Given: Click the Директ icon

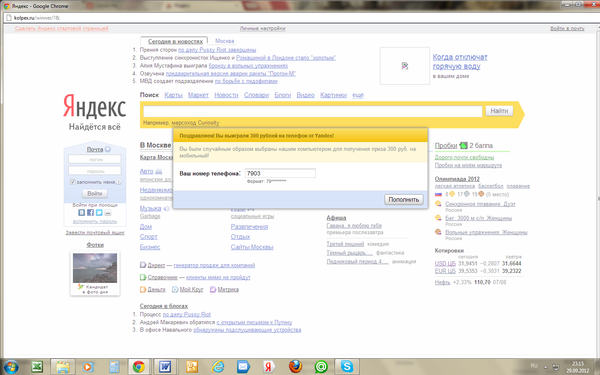Looking at the screenshot, I should tap(143, 265).
